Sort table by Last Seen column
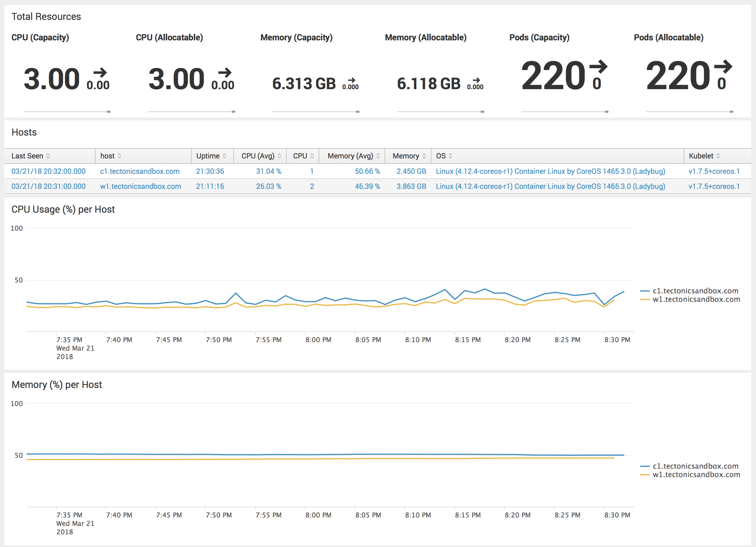This screenshot has height=547, width=756. click(x=31, y=156)
